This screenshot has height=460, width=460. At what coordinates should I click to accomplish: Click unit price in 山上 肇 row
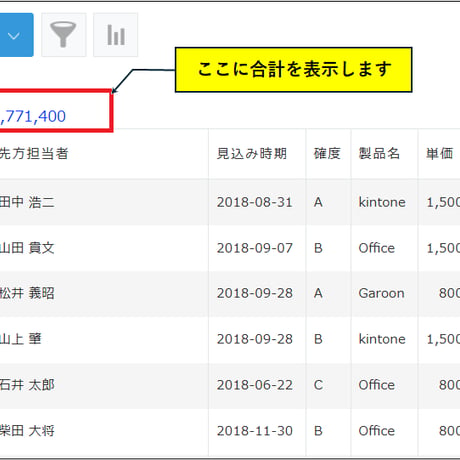[443, 339]
